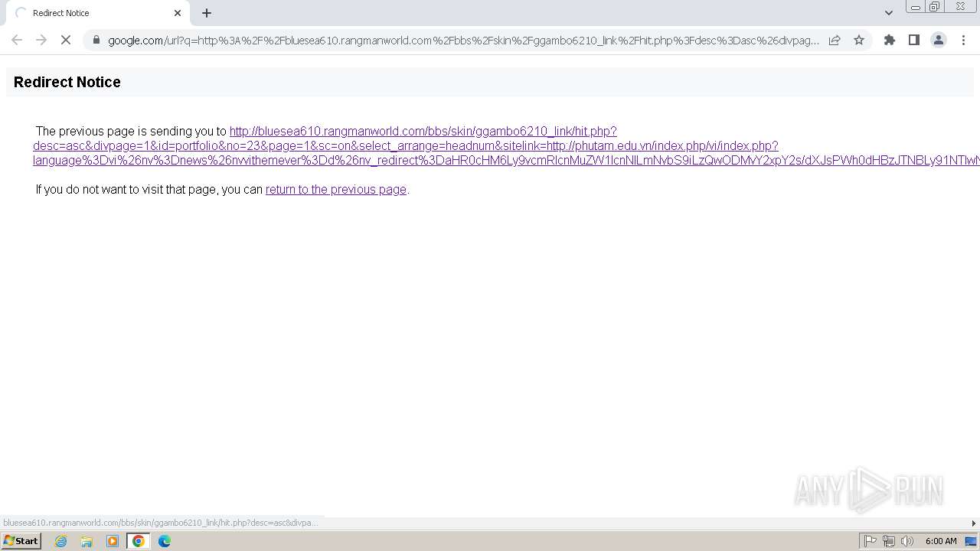Close the Redirect Notice tab

click(178, 13)
